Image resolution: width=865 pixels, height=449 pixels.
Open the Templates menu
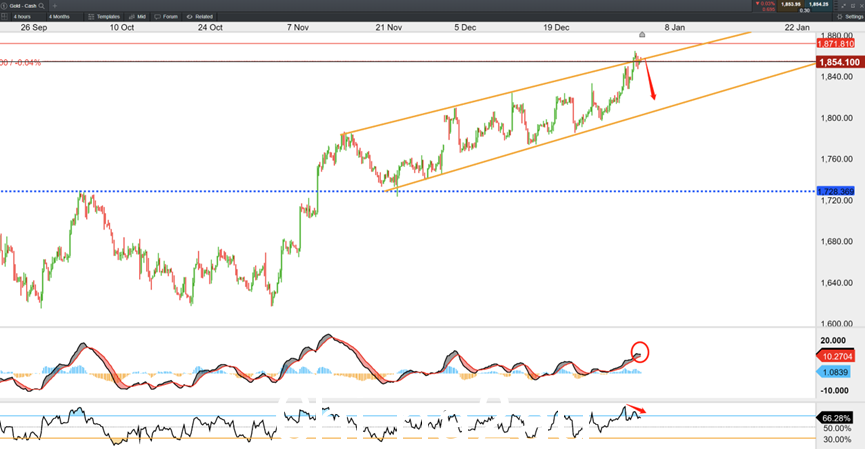104,17
